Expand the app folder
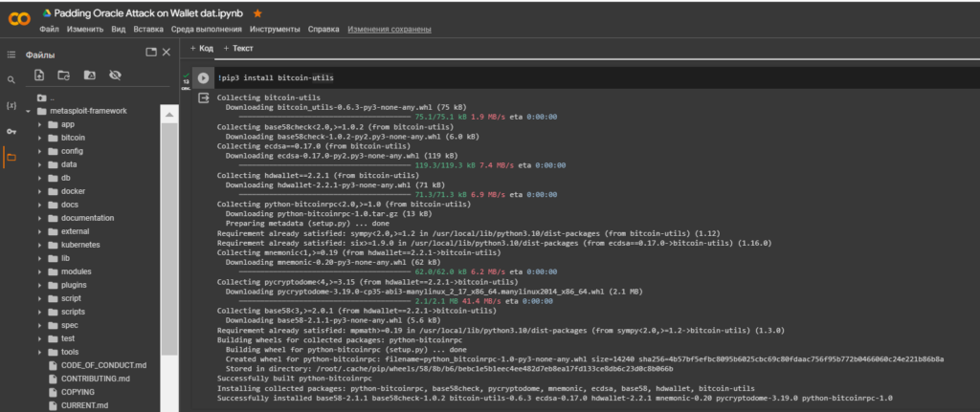The height and width of the screenshot is (412, 980). pos(39,124)
